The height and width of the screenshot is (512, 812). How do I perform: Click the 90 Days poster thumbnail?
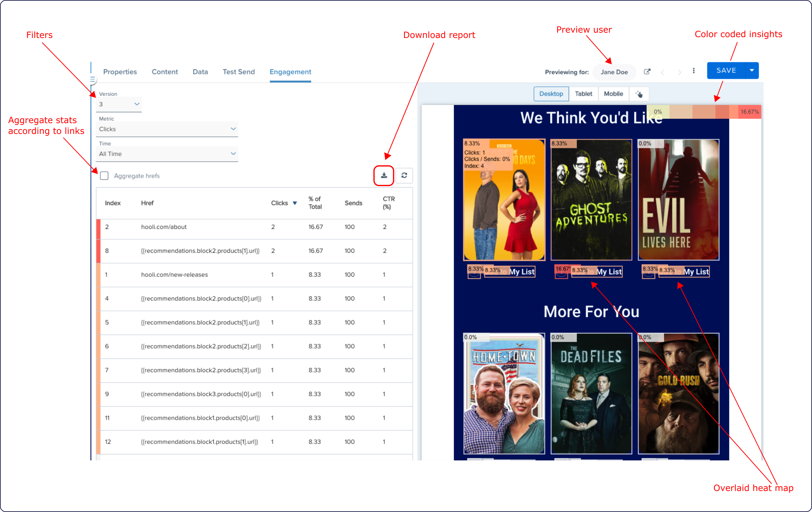point(504,199)
